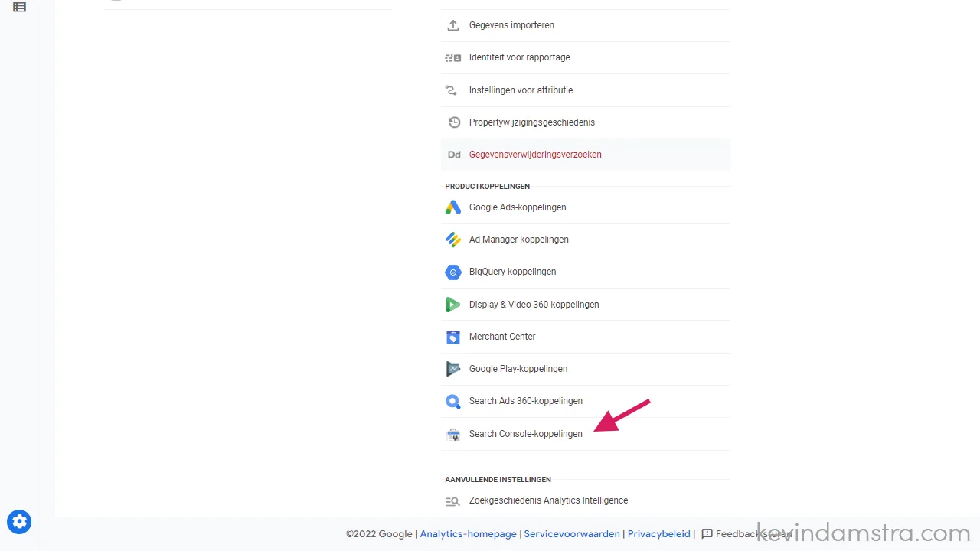Open Google Ads-koppelingen
980x551 pixels.
coord(586,207)
